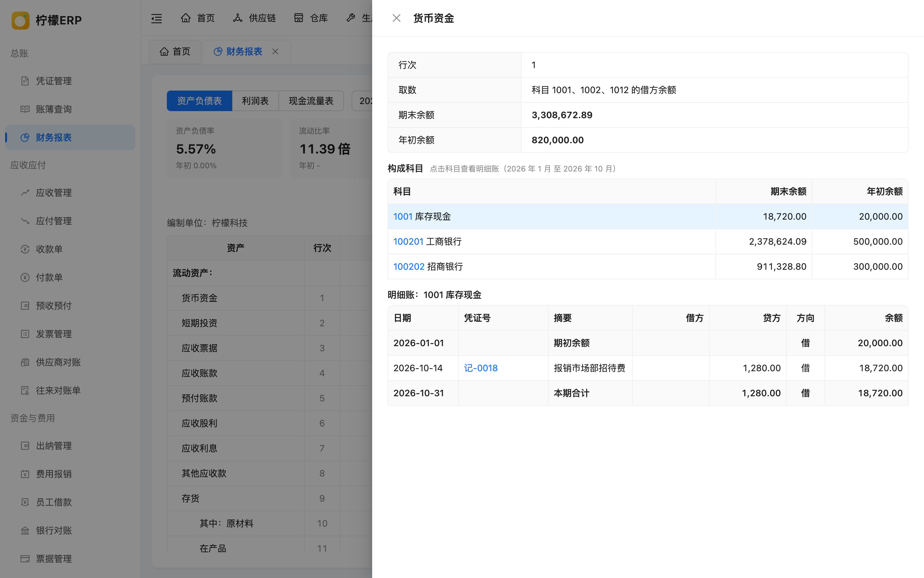Click the 期末余额 value 3,308,672.89
This screenshot has width=924, height=578.
pos(562,115)
